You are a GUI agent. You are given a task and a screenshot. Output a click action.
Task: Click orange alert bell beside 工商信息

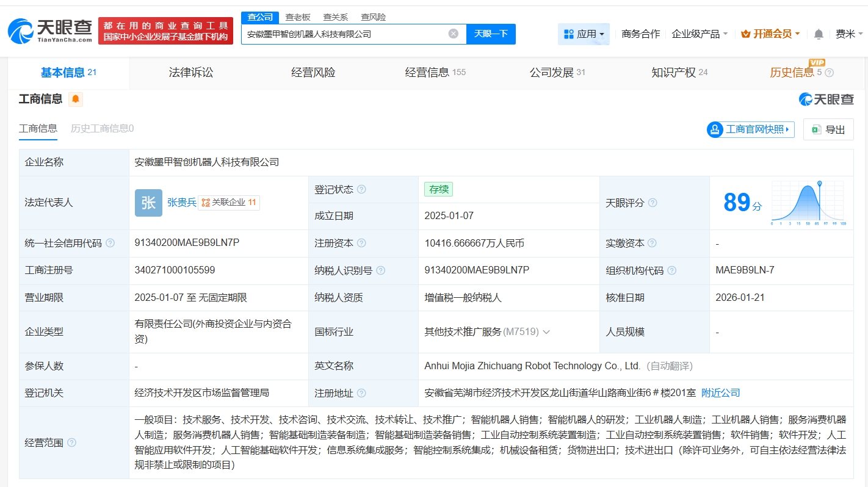76,99
